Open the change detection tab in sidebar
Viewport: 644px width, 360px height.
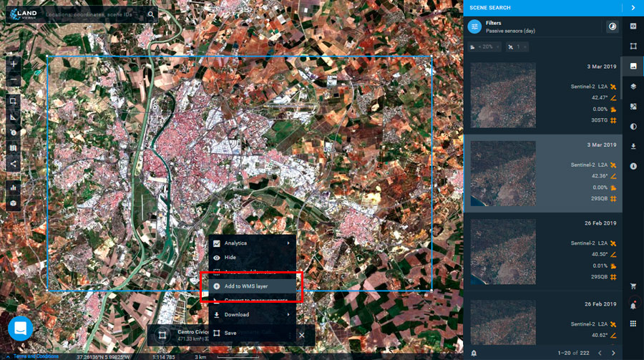coord(633,107)
